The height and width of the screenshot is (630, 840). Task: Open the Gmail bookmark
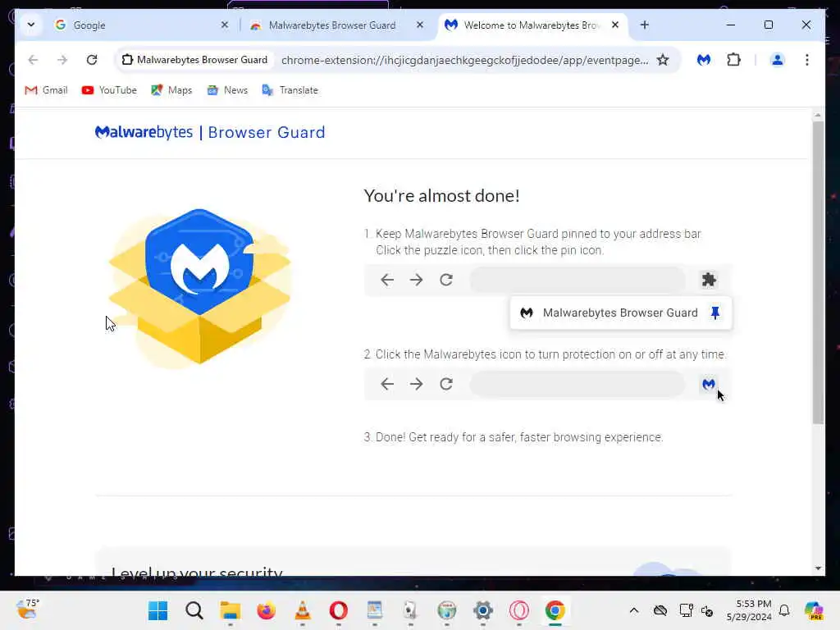pyautogui.click(x=46, y=90)
